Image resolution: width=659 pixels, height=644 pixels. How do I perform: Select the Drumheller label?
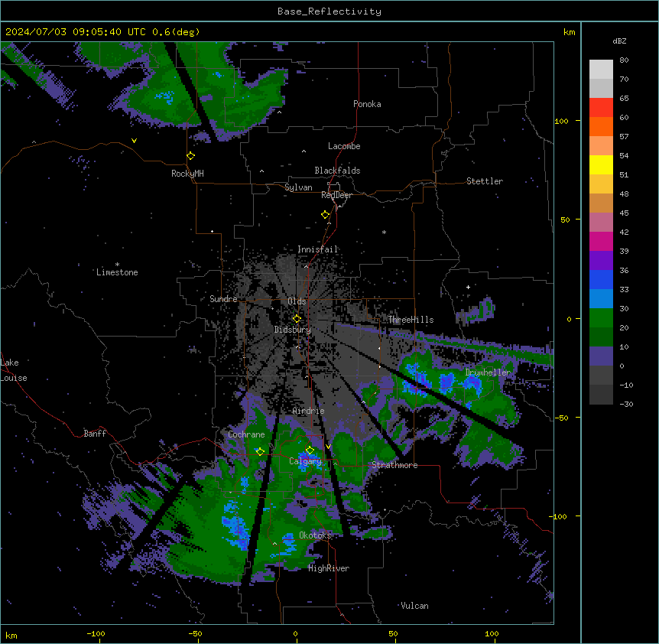point(488,372)
